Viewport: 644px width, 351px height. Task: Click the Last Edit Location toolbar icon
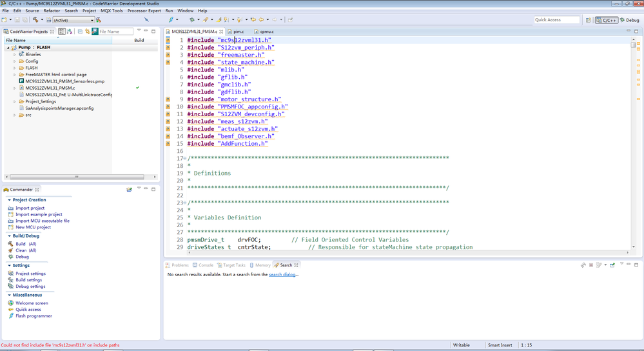point(253,20)
